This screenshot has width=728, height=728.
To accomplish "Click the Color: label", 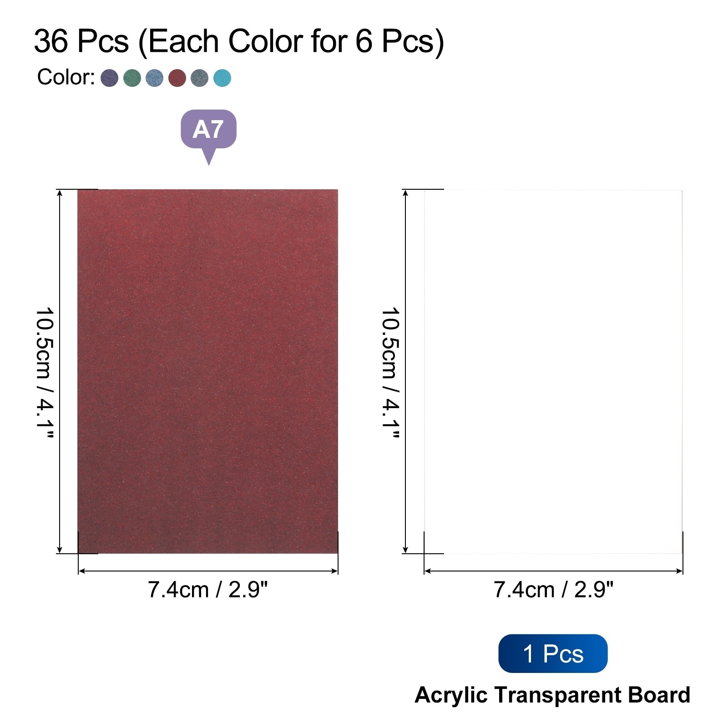I will click(66, 77).
